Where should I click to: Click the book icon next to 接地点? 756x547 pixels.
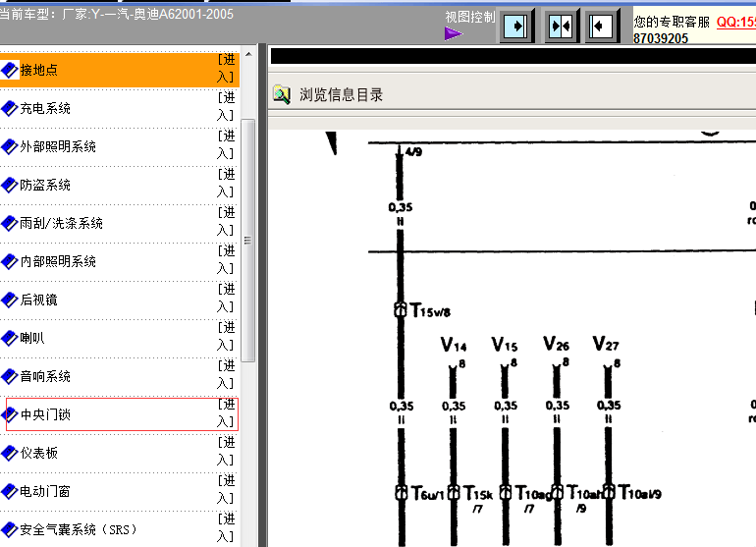pyautogui.click(x=10, y=70)
